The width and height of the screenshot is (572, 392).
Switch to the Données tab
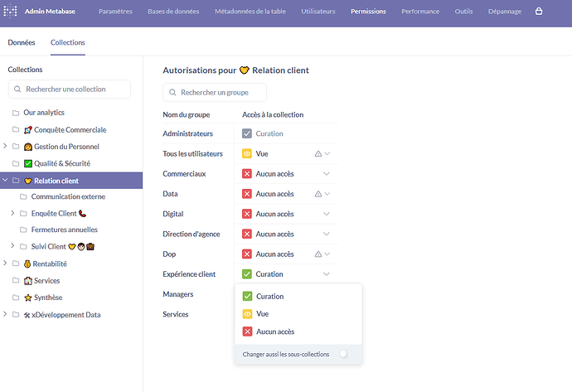[x=22, y=42]
